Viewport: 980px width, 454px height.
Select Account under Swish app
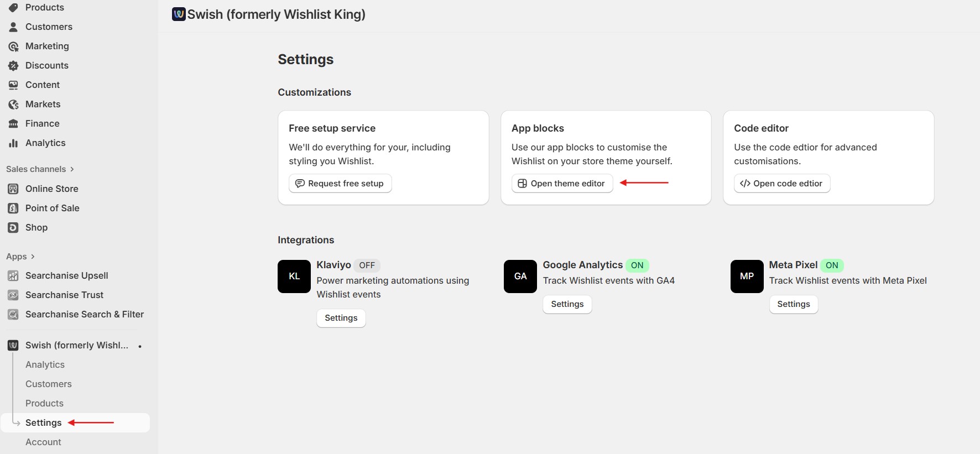pyautogui.click(x=43, y=442)
